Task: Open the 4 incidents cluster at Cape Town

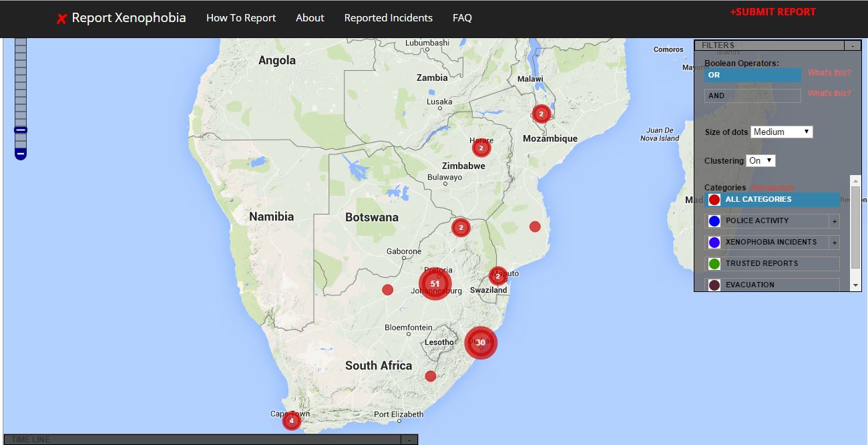Action: tap(291, 421)
